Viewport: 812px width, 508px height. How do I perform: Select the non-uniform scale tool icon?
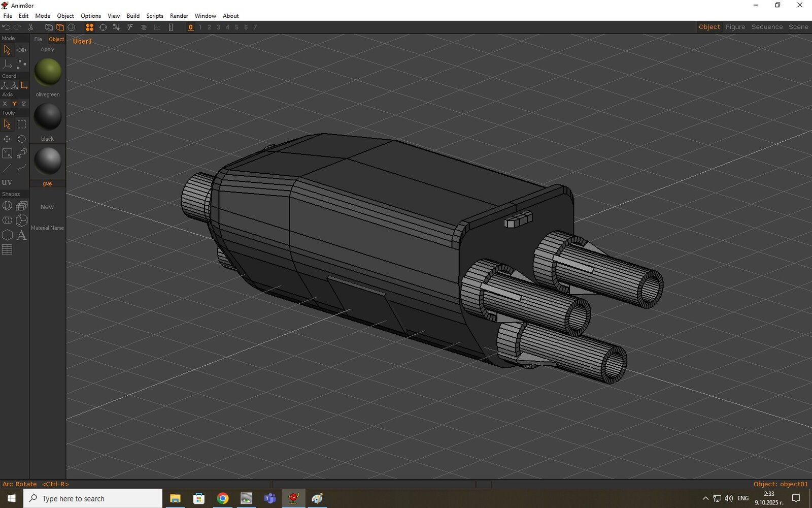click(7, 153)
